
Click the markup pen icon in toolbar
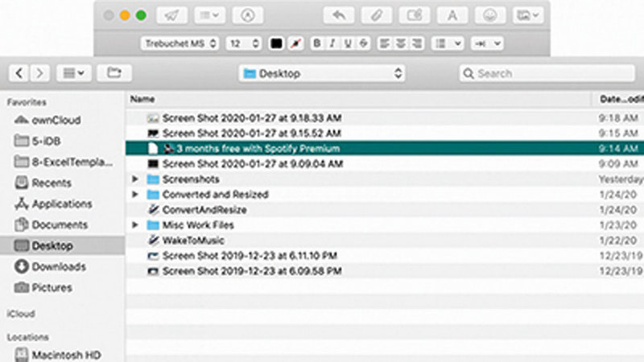(247, 15)
